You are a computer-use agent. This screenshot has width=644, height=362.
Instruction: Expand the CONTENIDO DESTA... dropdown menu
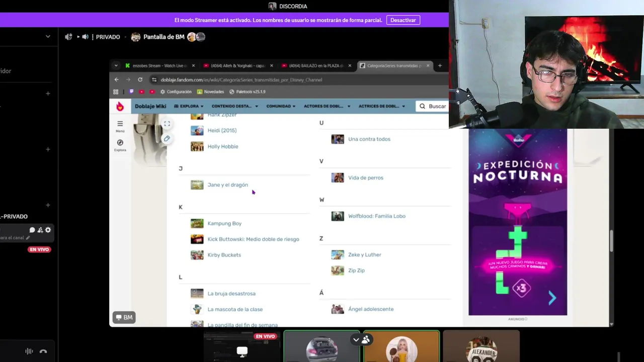234,106
